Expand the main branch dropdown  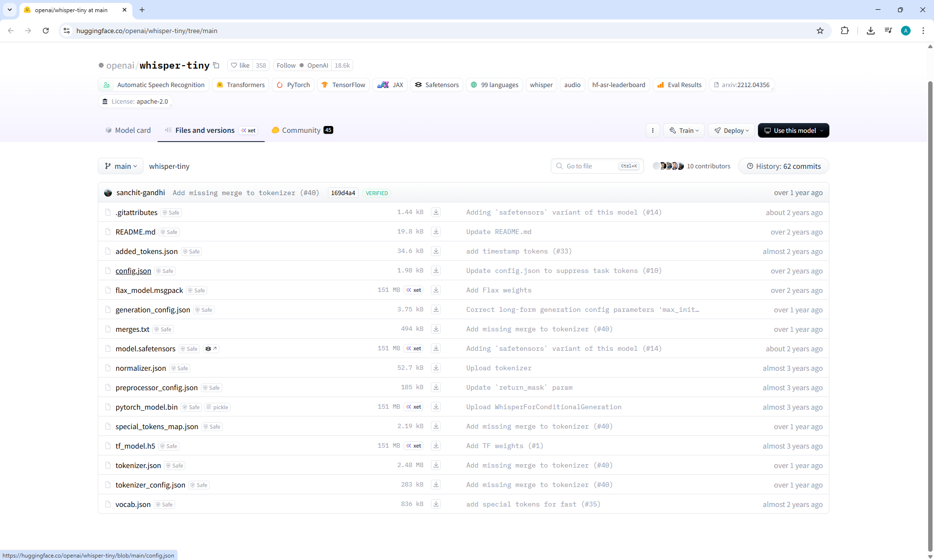click(x=121, y=166)
